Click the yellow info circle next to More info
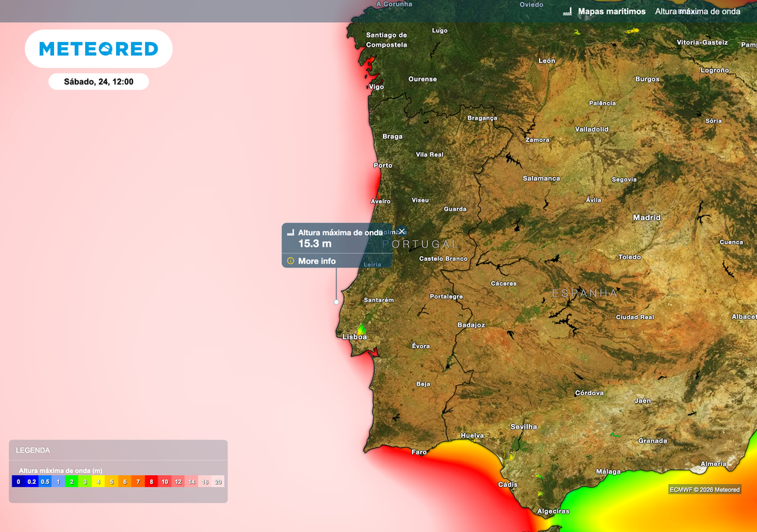The image size is (757, 532). (290, 260)
